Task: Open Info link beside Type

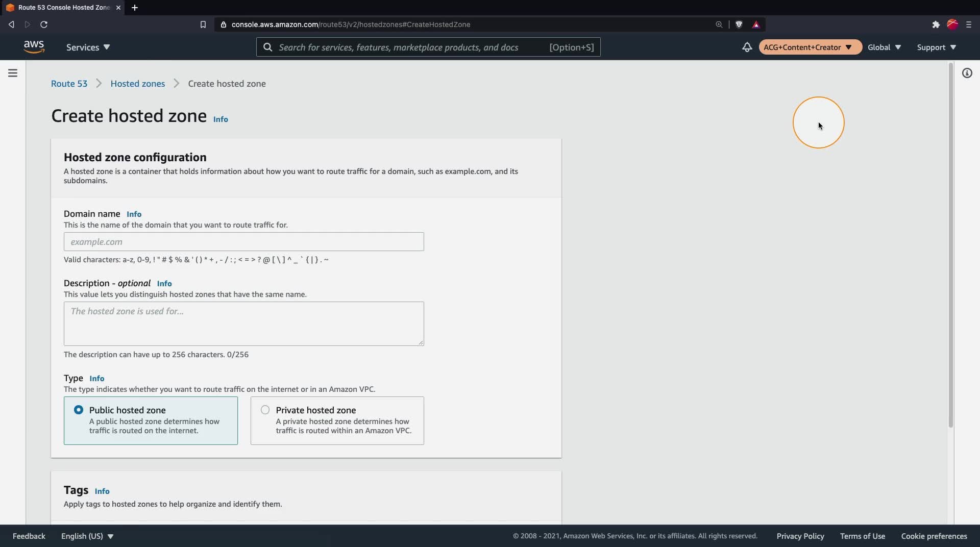Action: click(x=97, y=379)
